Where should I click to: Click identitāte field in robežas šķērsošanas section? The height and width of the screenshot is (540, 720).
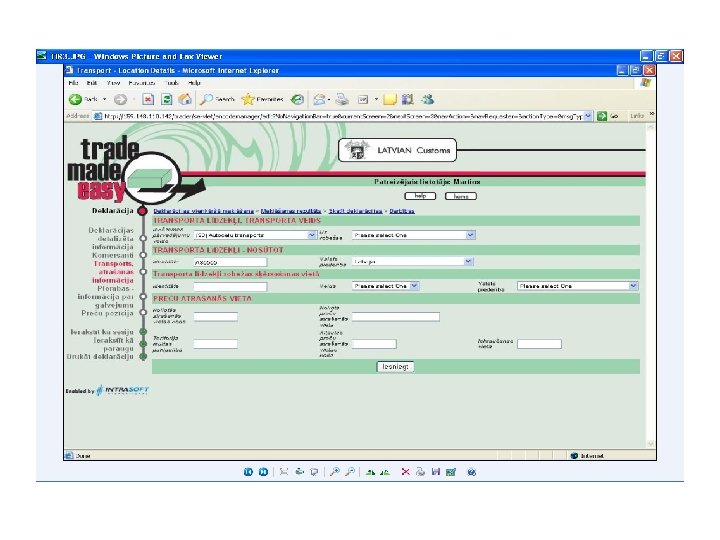click(230, 286)
